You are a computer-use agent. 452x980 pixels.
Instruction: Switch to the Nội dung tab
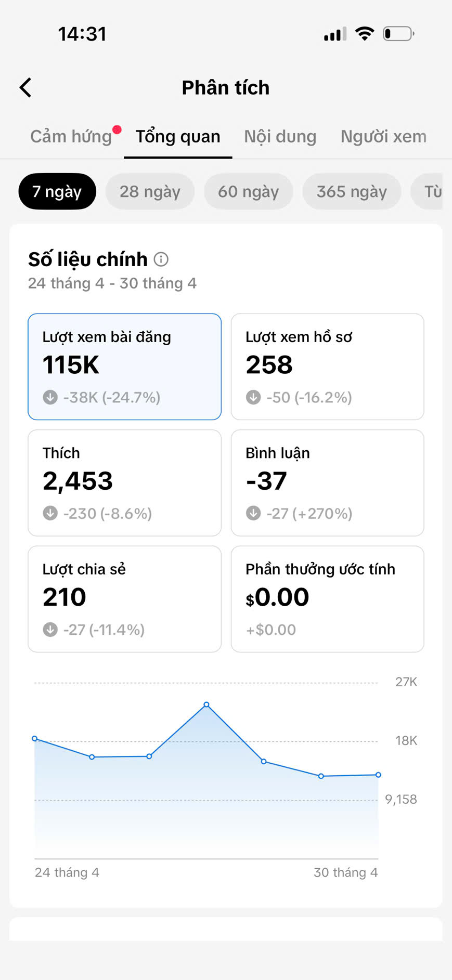[x=280, y=136]
